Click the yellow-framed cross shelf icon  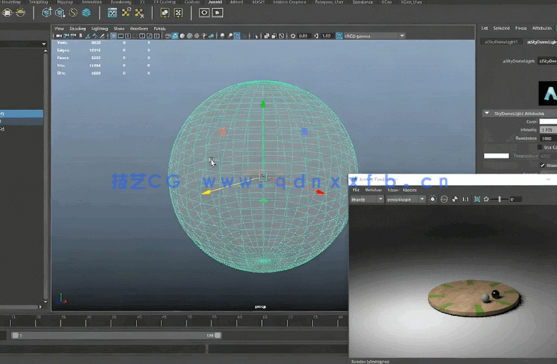(178, 13)
